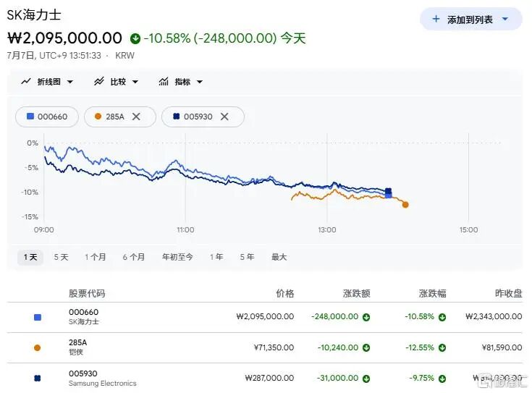Open 005930 Samsung Electronics row
Viewport: 532px width, 393px height.
(265, 378)
